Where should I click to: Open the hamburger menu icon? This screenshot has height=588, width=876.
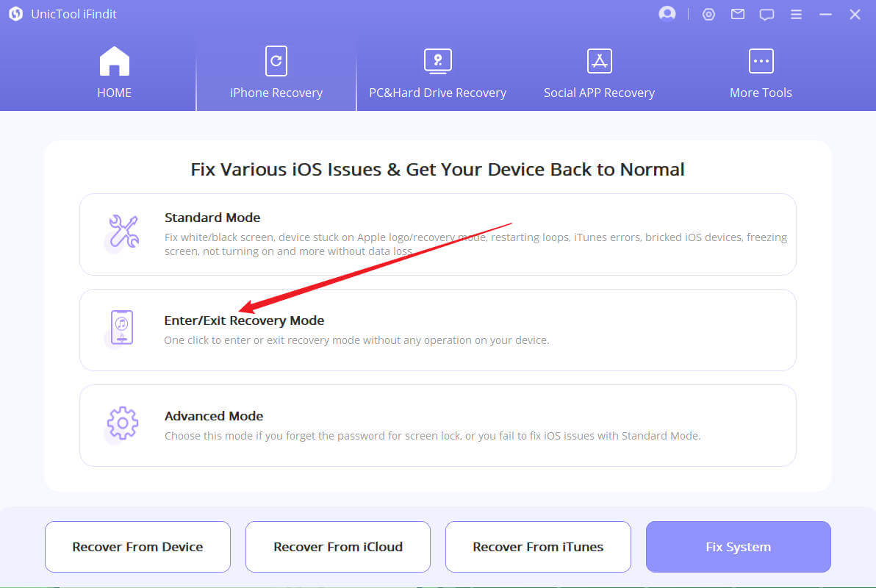[x=796, y=14]
